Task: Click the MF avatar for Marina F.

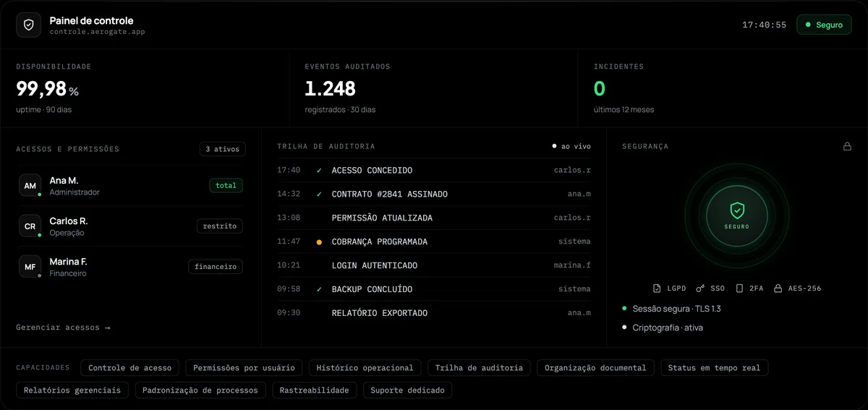Action: coord(30,267)
